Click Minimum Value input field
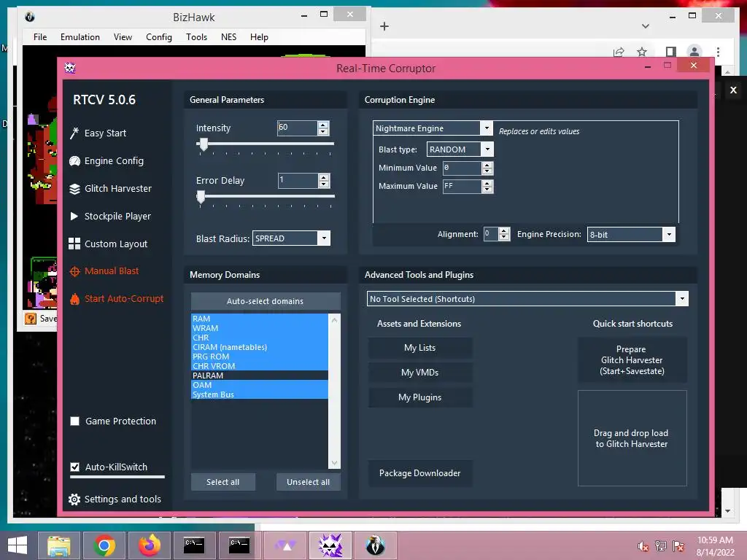 462,168
